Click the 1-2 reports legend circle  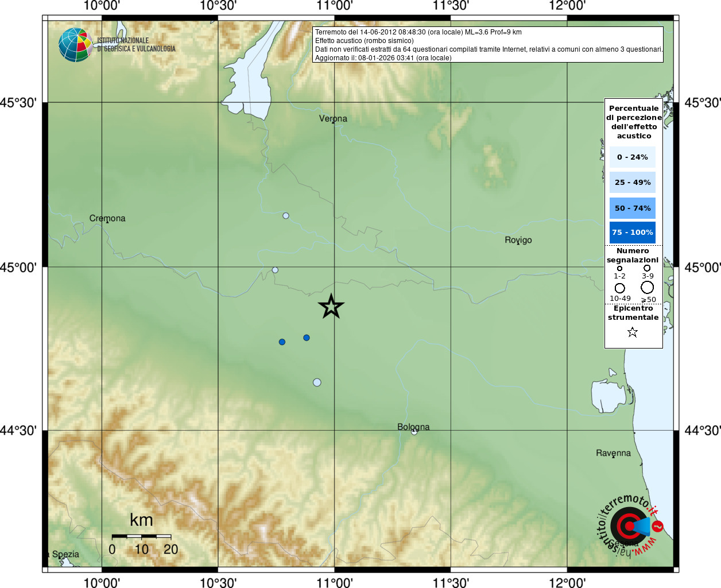619,268
